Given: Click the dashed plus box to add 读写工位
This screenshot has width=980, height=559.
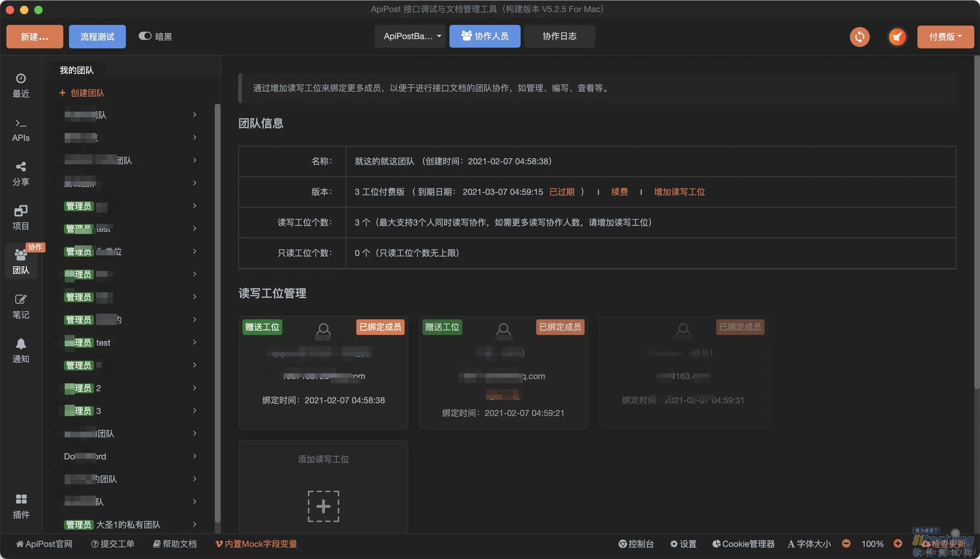Looking at the screenshot, I should pos(323,506).
